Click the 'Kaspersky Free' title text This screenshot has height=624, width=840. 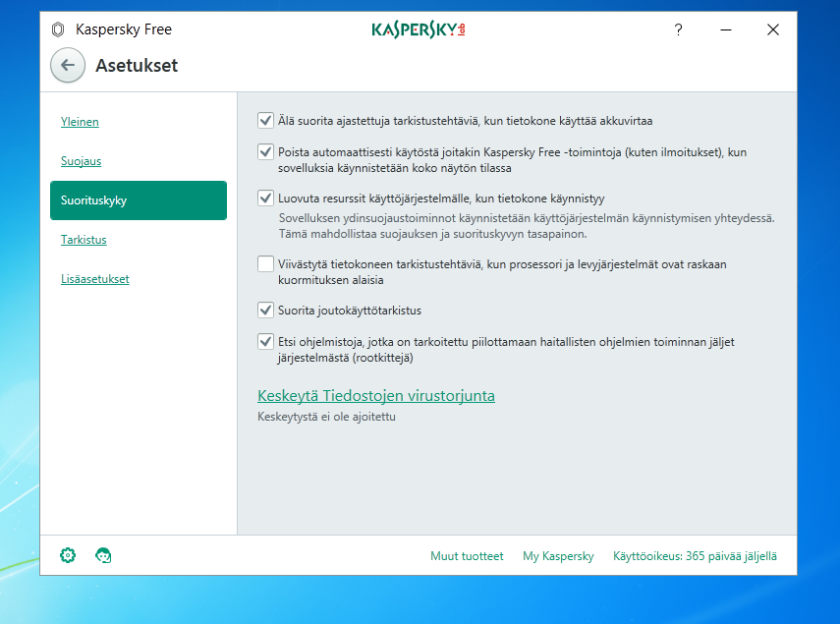(124, 29)
